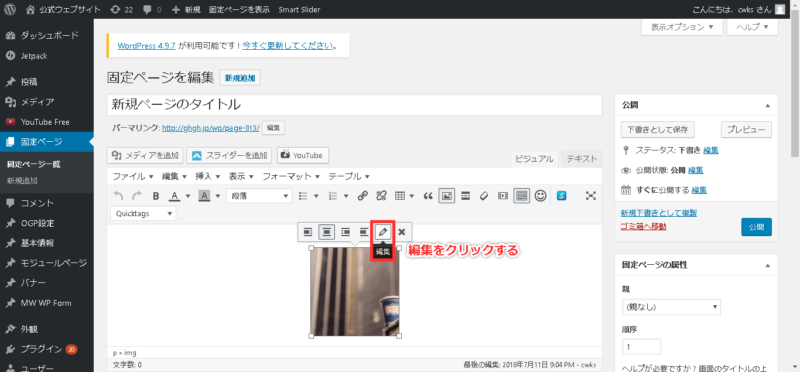Open the comments bubble in admin bar
Screen dimensions: 800x372
tap(153, 9)
